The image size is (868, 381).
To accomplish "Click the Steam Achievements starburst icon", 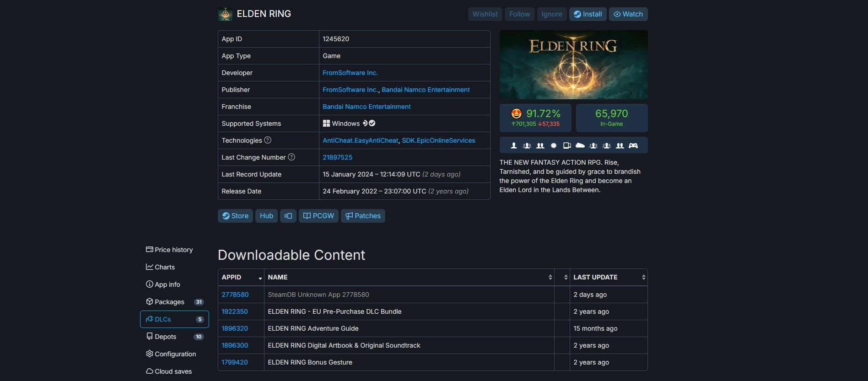I will click(554, 145).
